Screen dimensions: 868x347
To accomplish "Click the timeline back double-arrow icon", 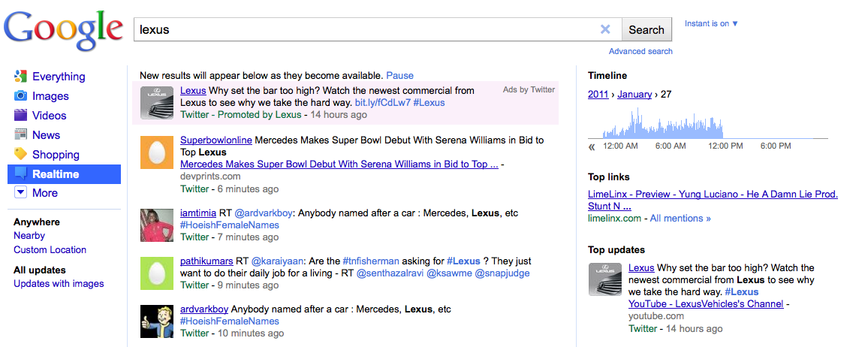I will click(592, 146).
